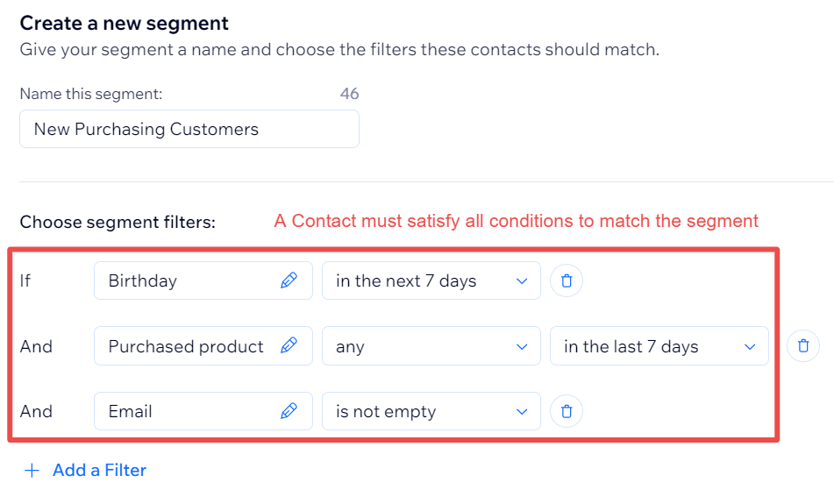Click chevron arrow on 'is not empty'

[x=522, y=412]
